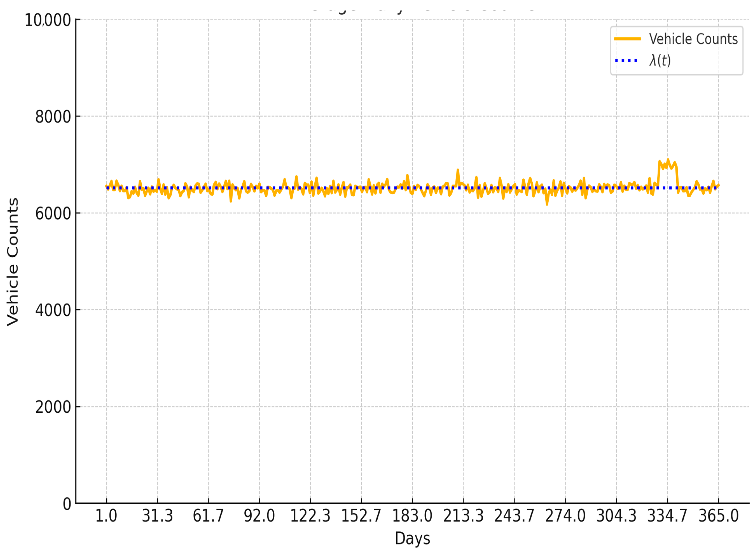
Task: Click the x-axis tick label 334.7
Action: pyautogui.click(x=667, y=516)
